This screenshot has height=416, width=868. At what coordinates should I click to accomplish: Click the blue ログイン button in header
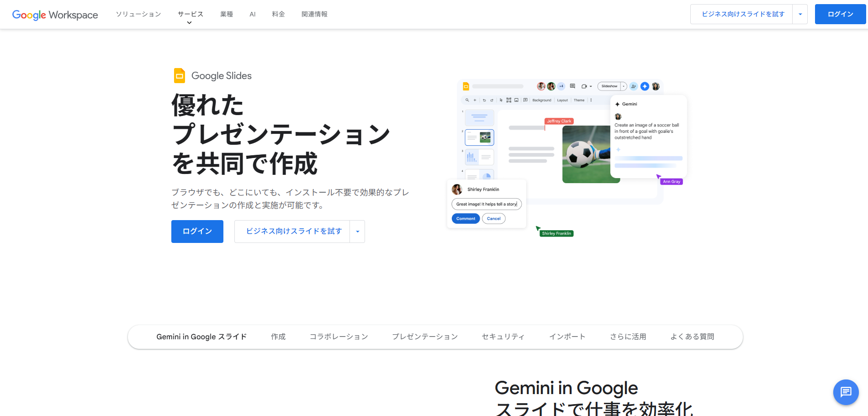tap(840, 14)
